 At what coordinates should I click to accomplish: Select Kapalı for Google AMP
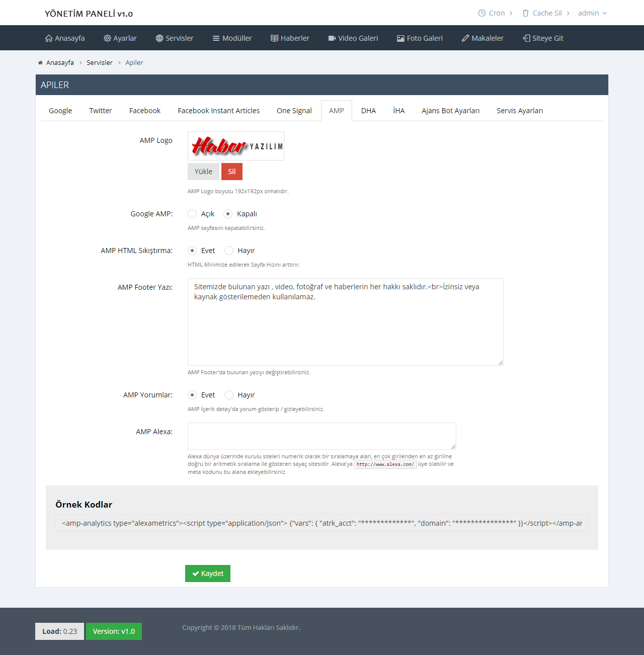(x=228, y=214)
